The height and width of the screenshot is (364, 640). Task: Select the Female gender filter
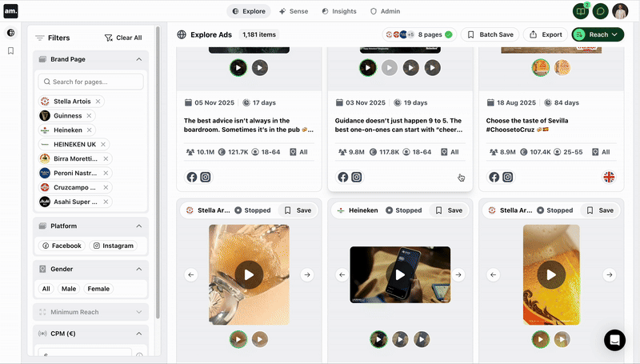[98, 289]
